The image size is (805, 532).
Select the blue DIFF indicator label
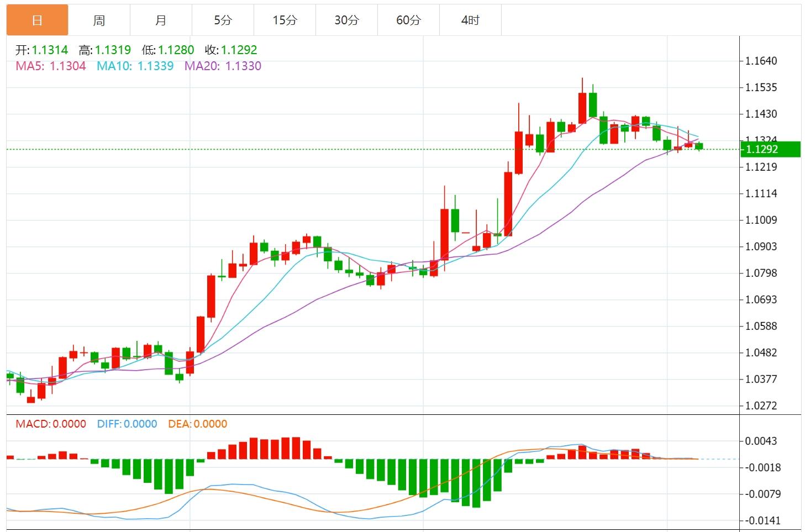click(x=127, y=424)
